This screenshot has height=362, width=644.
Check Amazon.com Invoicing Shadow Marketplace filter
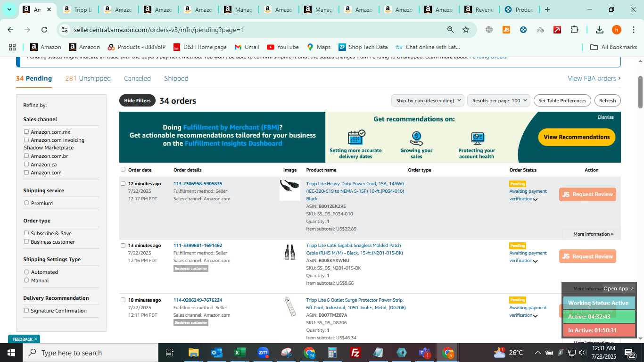pos(26,140)
